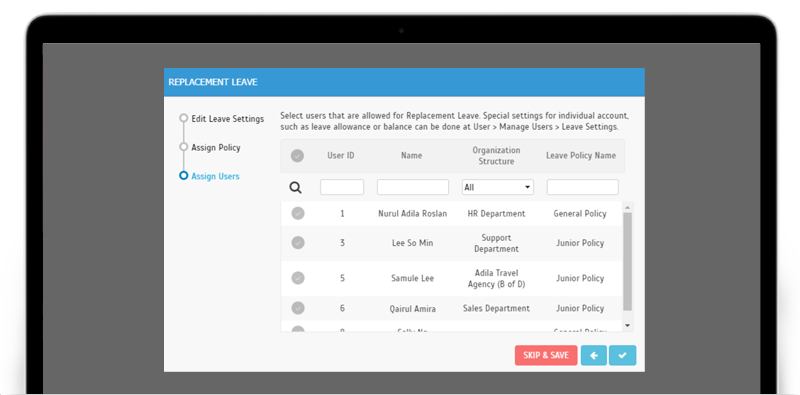
Task: Click the back arrow button
Action: (593, 356)
